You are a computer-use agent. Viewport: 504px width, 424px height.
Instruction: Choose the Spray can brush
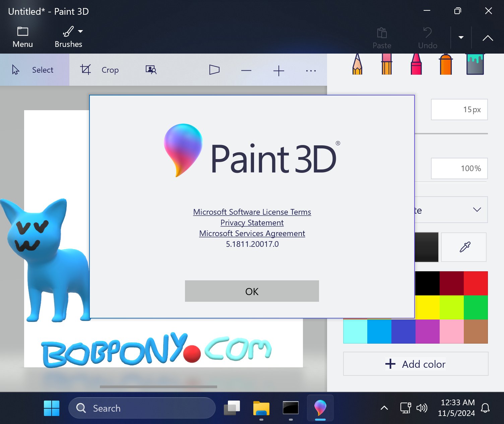click(445, 65)
